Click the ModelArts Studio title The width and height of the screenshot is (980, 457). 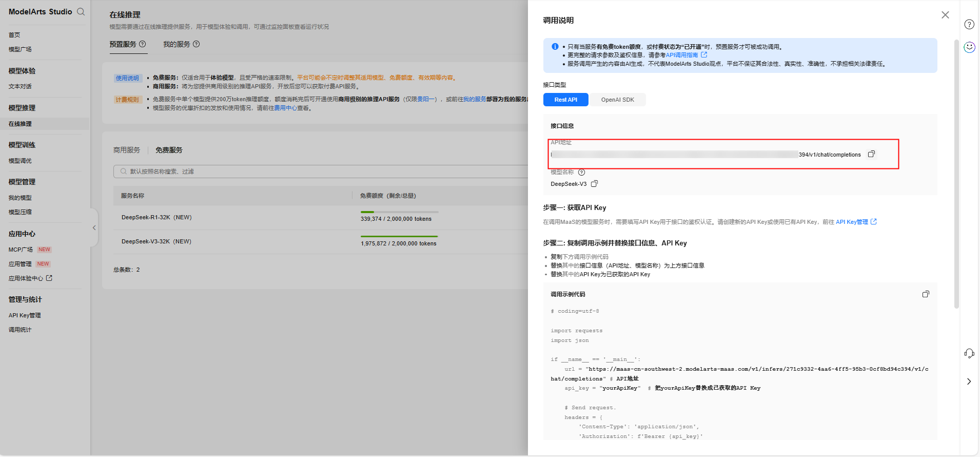click(40, 12)
